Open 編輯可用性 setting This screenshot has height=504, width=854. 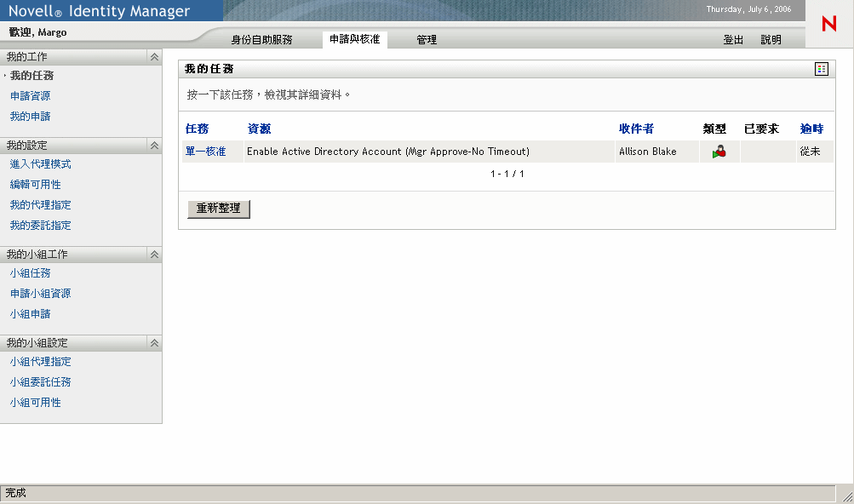tap(36, 185)
